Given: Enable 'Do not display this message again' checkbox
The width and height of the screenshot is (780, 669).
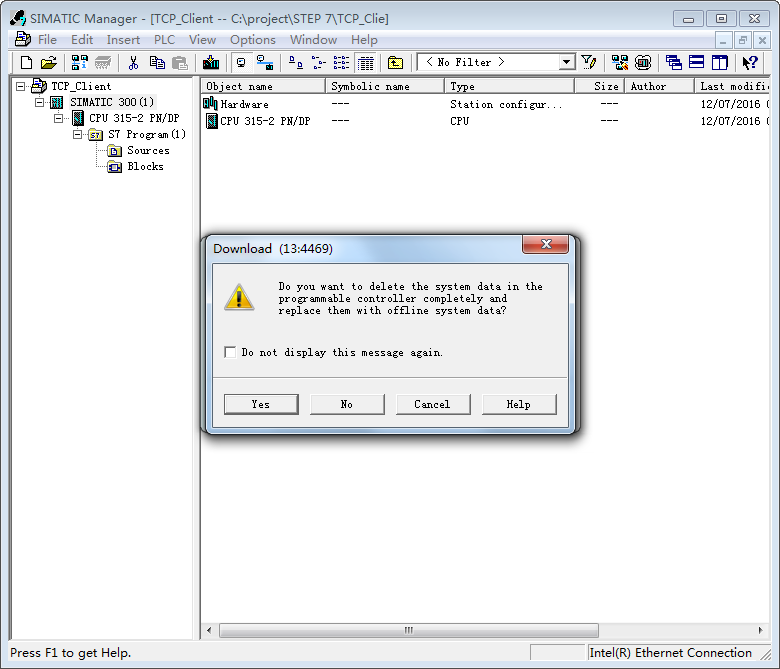Looking at the screenshot, I should (x=230, y=352).
